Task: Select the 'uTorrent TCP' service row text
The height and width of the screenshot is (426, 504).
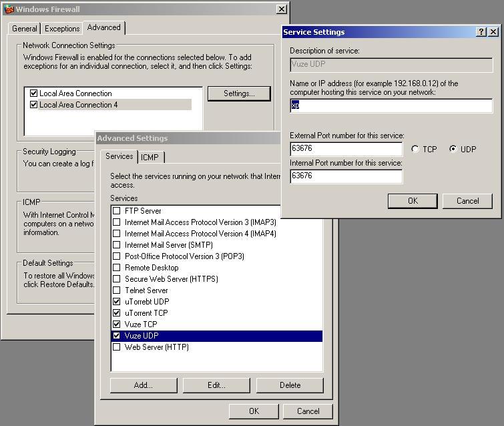Action: pyautogui.click(x=146, y=313)
